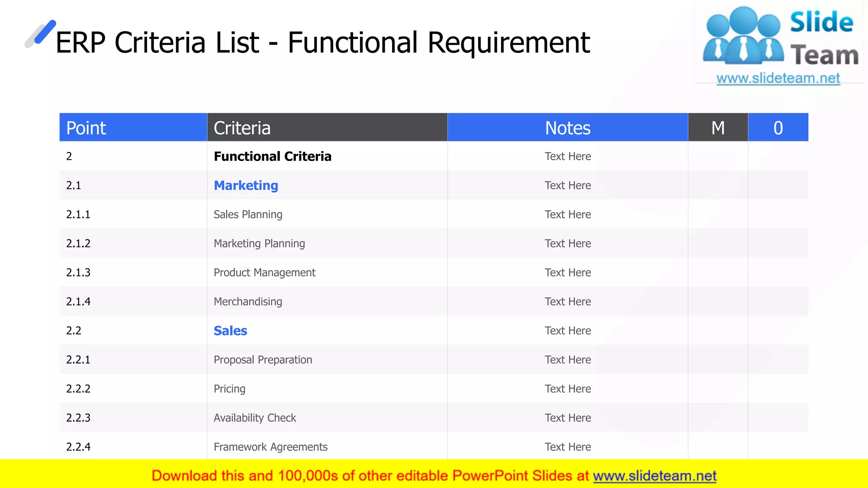This screenshot has width=868, height=488.
Task: Click point number 2.1.1 cell
Action: tap(133, 214)
